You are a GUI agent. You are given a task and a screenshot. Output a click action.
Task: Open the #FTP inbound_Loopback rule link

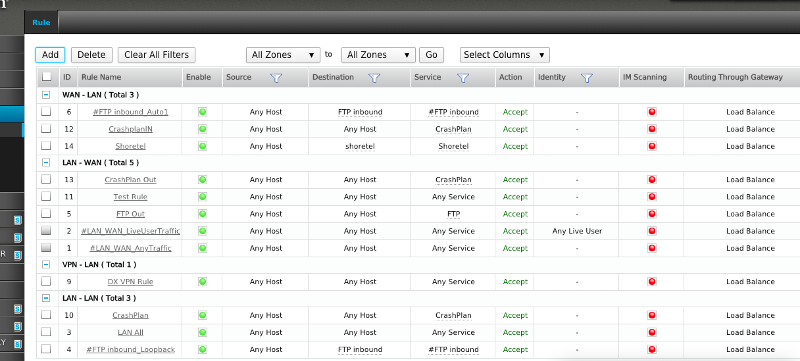pos(131,349)
